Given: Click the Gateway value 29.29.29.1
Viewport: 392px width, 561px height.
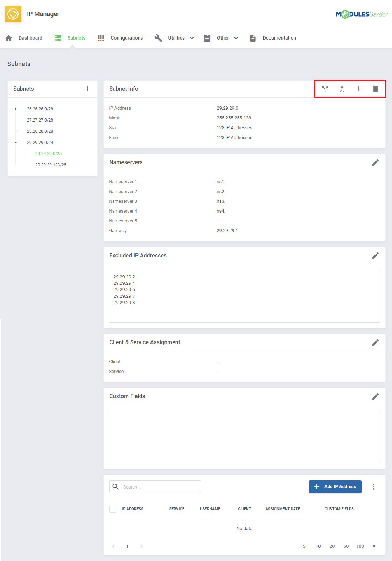Looking at the screenshot, I should (227, 231).
